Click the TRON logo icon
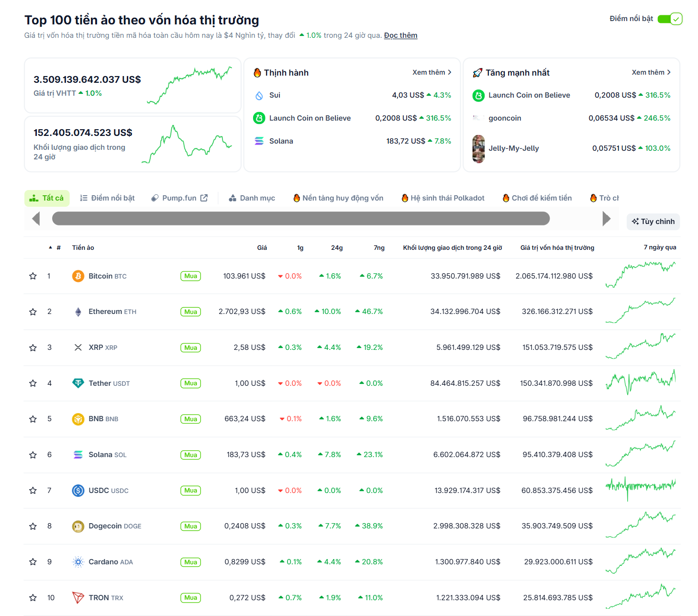 (x=78, y=598)
